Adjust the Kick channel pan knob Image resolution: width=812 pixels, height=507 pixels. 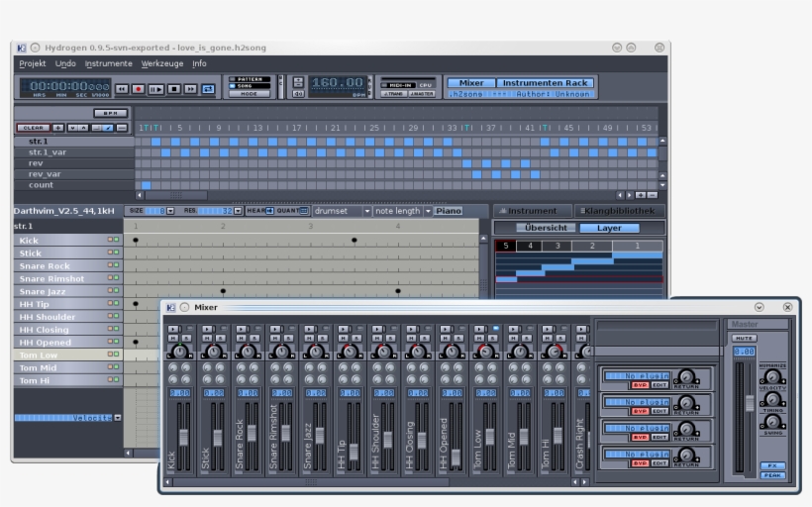(179, 352)
